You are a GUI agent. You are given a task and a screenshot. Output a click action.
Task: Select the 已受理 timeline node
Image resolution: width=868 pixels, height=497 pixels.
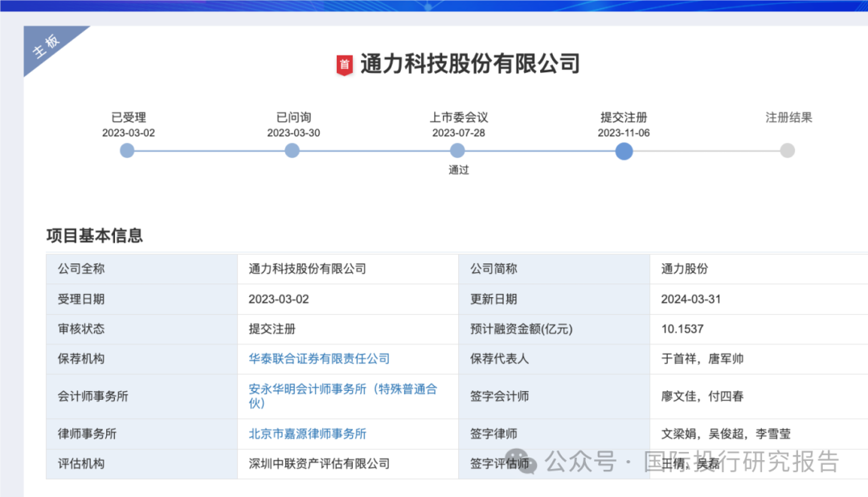(x=127, y=150)
